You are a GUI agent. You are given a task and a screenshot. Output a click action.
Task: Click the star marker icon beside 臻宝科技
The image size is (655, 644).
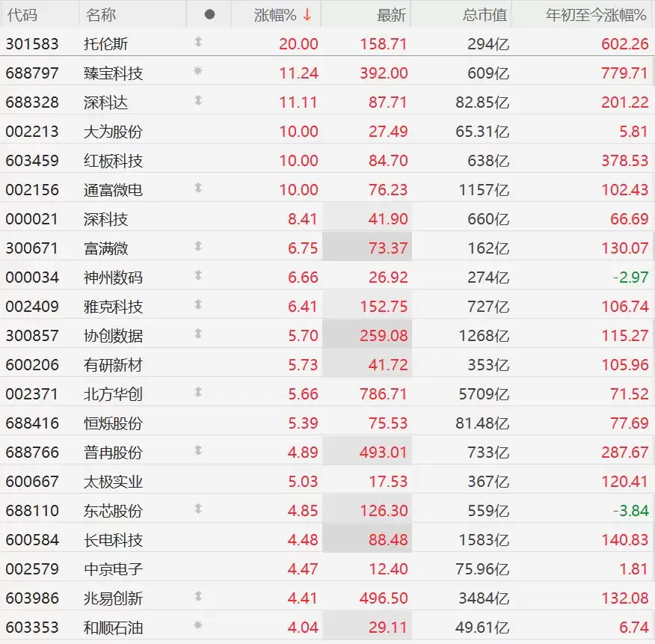(x=198, y=71)
